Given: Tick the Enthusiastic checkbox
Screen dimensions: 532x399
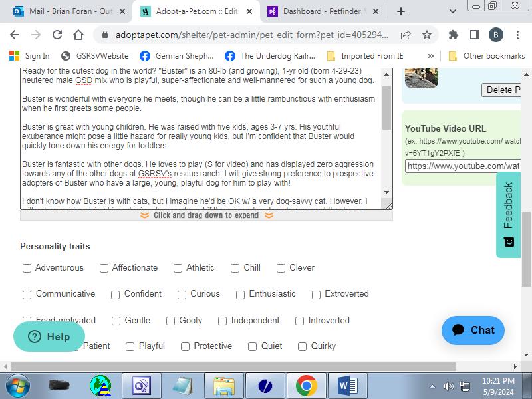Looking at the screenshot, I should 241,294.
